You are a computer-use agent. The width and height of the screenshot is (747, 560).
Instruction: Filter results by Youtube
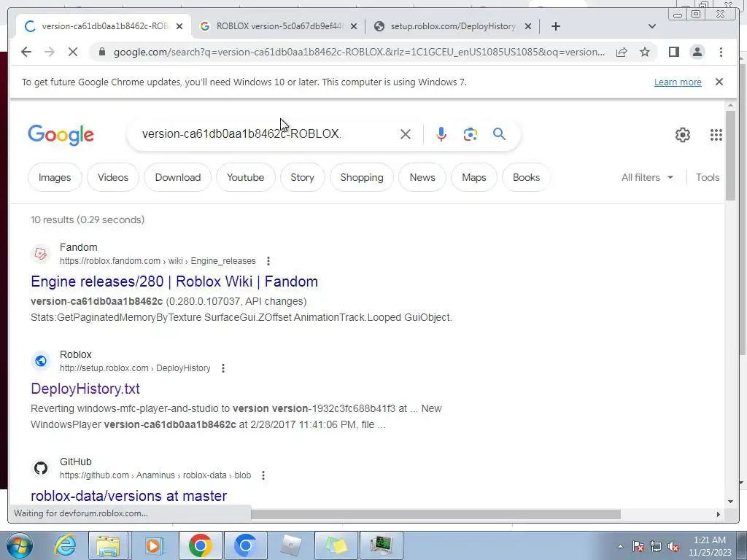click(x=245, y=177)
